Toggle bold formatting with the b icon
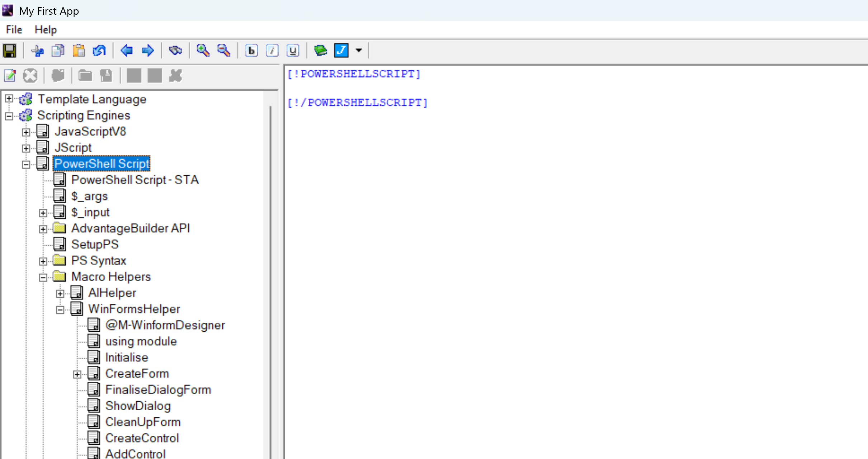The image size is (868, 459). click(x=251, y=51)
